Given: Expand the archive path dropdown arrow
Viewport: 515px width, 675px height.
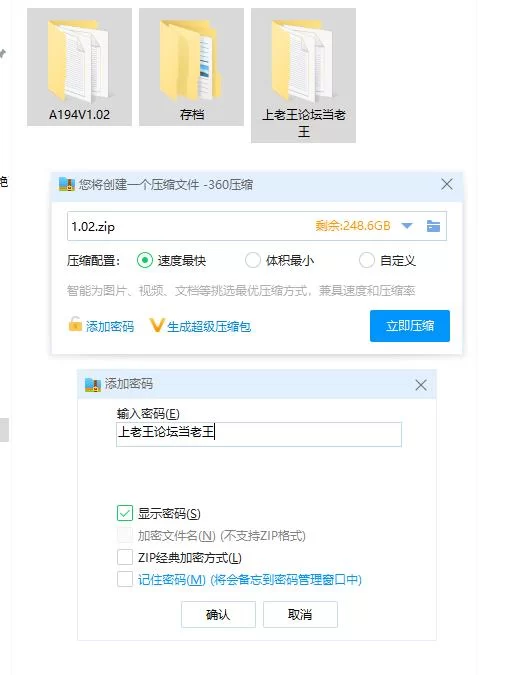Looking at the screenshot, I should (x=407, y=226).
